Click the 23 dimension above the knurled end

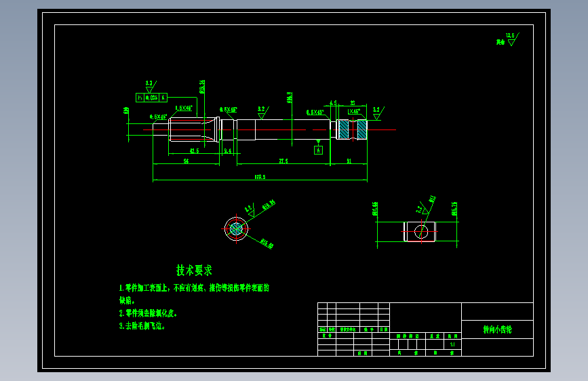[353, 103]
